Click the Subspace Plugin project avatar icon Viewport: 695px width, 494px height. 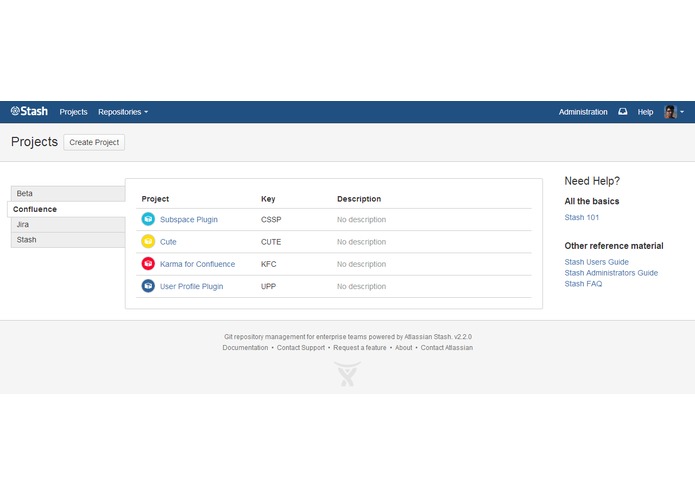pos(148,219)
